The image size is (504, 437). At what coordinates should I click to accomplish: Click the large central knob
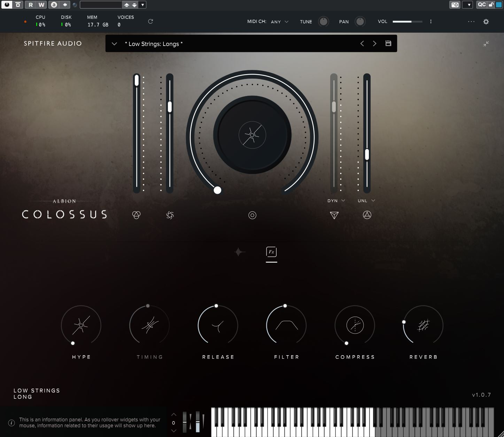(252, 135)
